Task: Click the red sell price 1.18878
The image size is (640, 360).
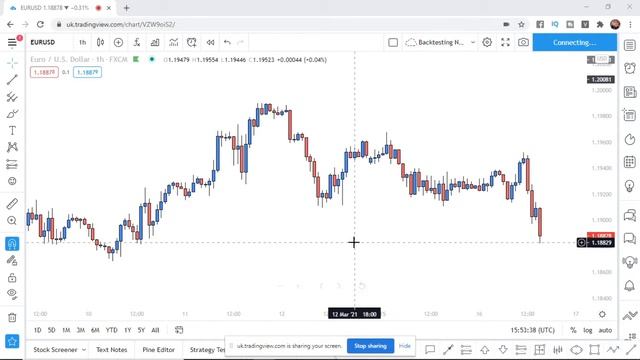Action: click(x=44, y=72)
